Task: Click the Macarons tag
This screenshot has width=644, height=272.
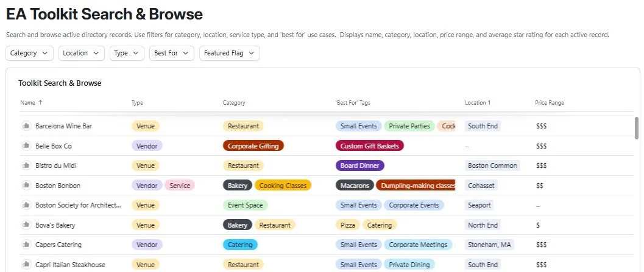Action: point(355,186)
